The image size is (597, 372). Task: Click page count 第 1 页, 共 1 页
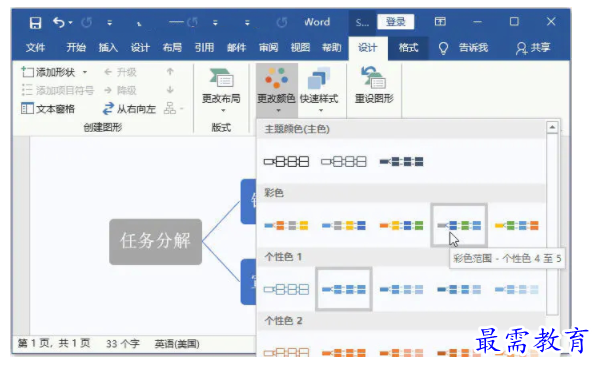54,343
